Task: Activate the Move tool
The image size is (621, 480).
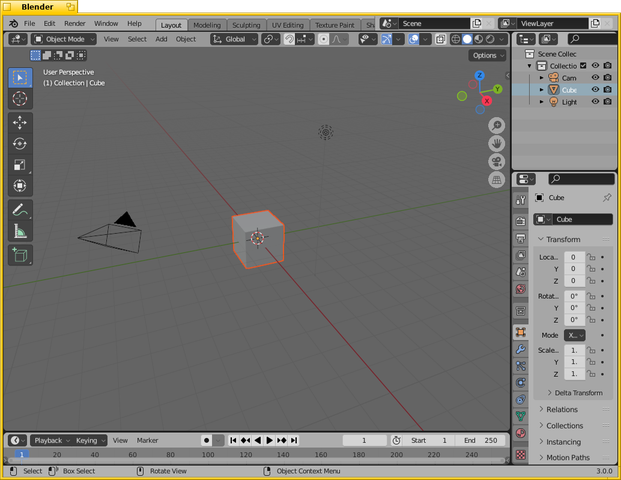Action: [20, 122]
